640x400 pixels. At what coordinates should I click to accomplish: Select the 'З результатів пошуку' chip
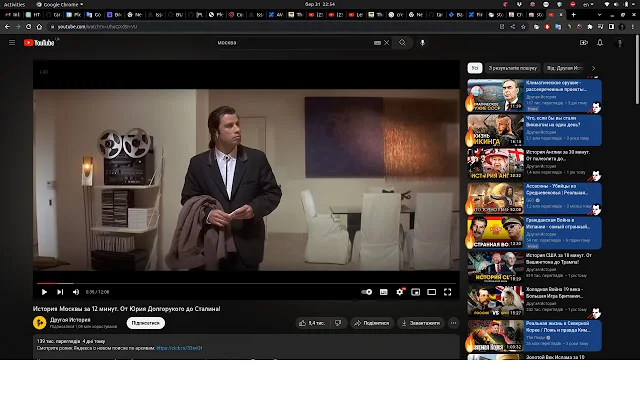[x=511, y=68]
